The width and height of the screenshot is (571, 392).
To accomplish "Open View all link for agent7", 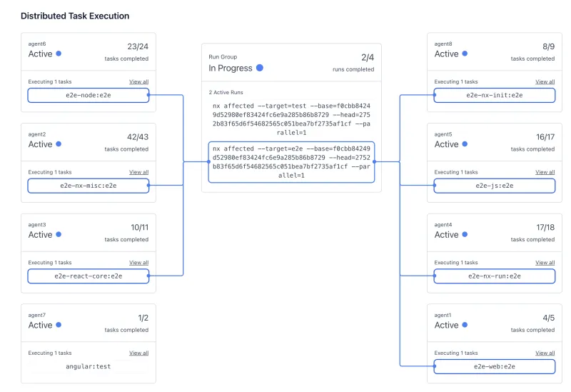I will 138,353.
